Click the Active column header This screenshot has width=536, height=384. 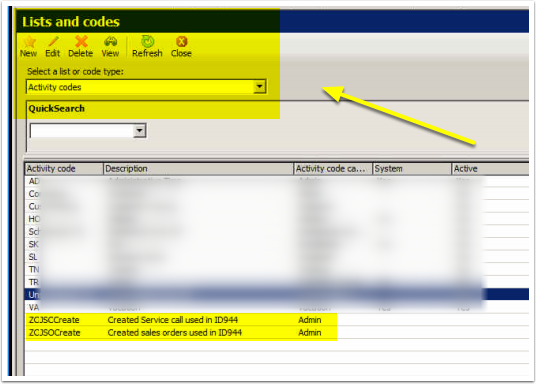491,169
